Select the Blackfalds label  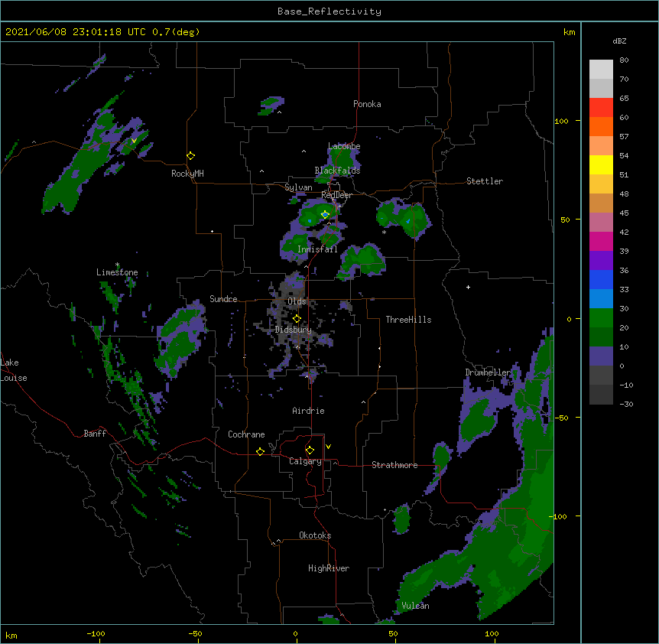point(337,171)
